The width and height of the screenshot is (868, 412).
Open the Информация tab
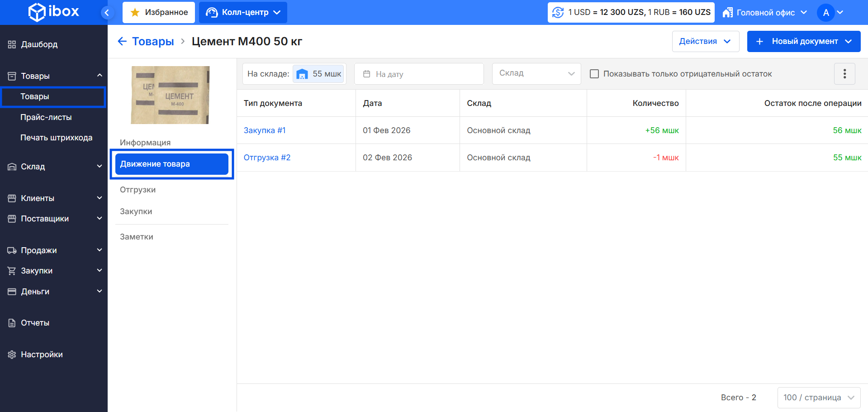(145, 143)
